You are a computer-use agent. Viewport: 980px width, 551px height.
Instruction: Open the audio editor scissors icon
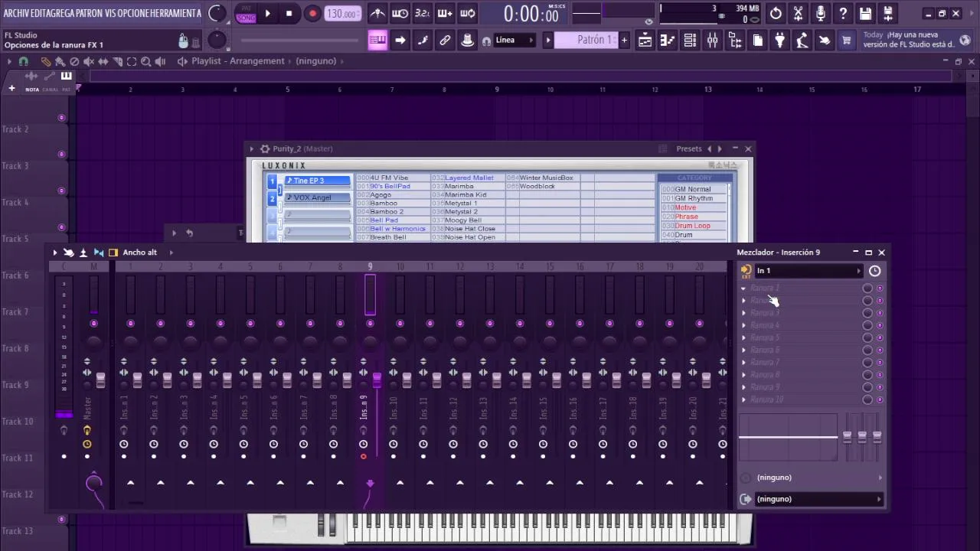[798, 13]
